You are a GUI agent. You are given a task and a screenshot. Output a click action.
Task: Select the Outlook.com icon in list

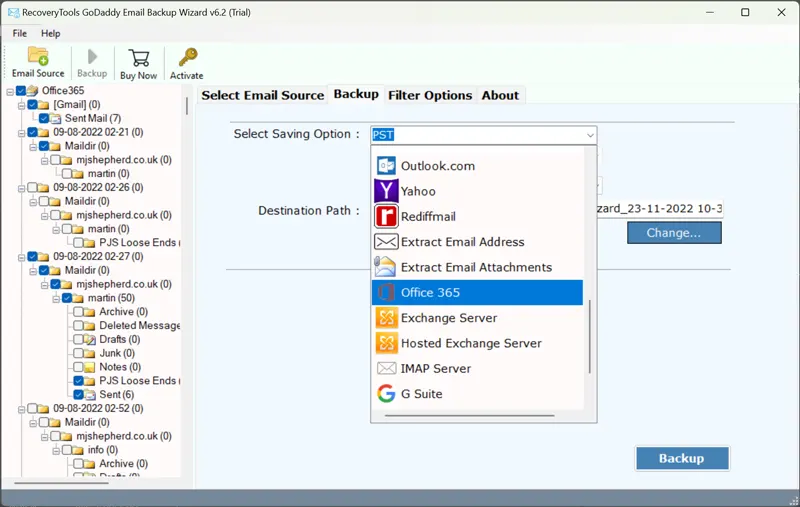pos(386,166)
